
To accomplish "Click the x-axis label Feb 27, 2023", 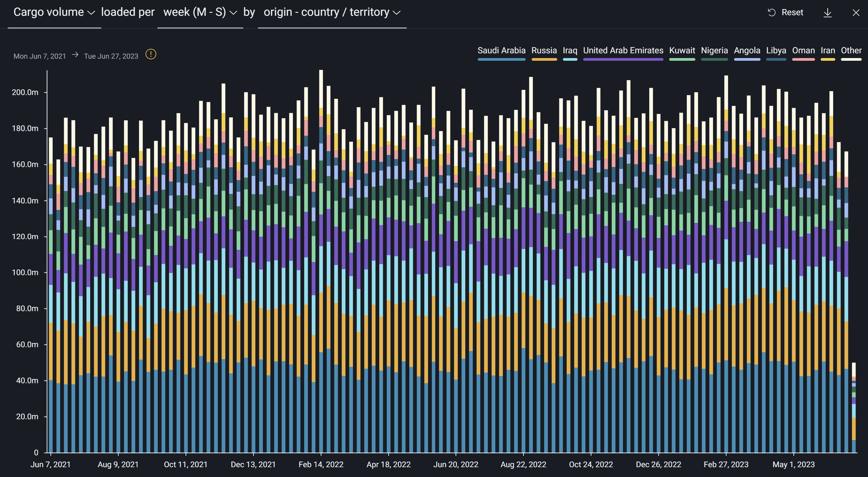I will (726, 464).
